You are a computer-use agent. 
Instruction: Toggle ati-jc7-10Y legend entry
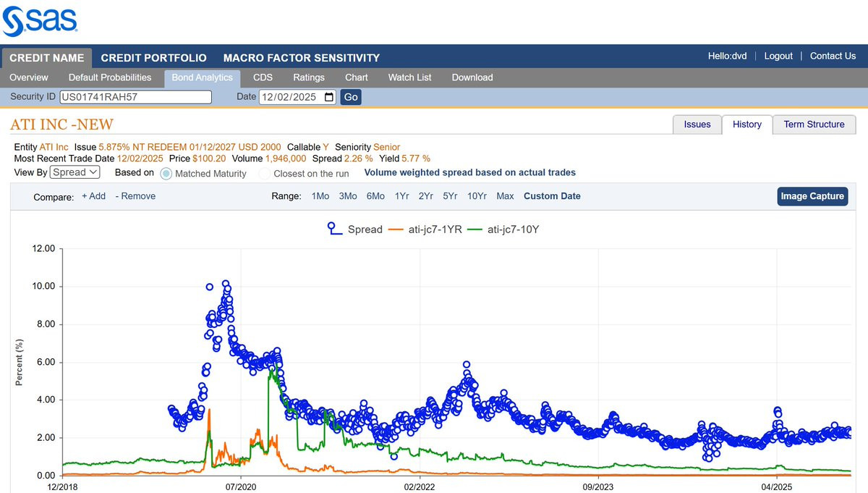[503, 229]
